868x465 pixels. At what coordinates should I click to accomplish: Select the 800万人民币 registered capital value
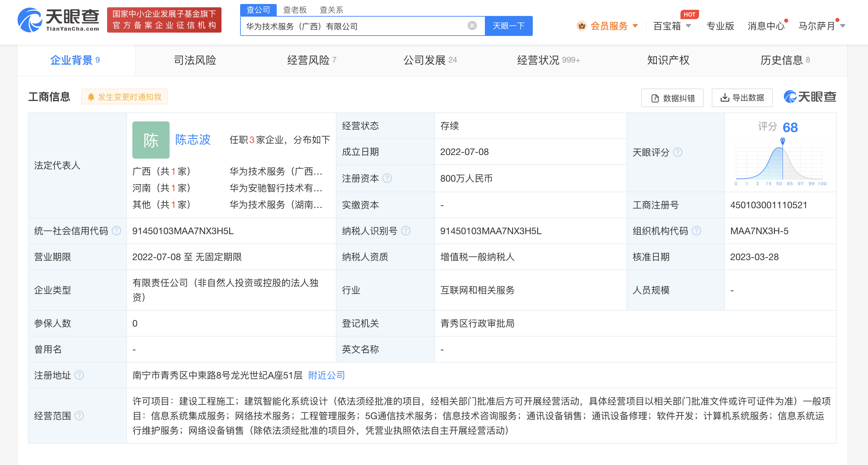466,178
